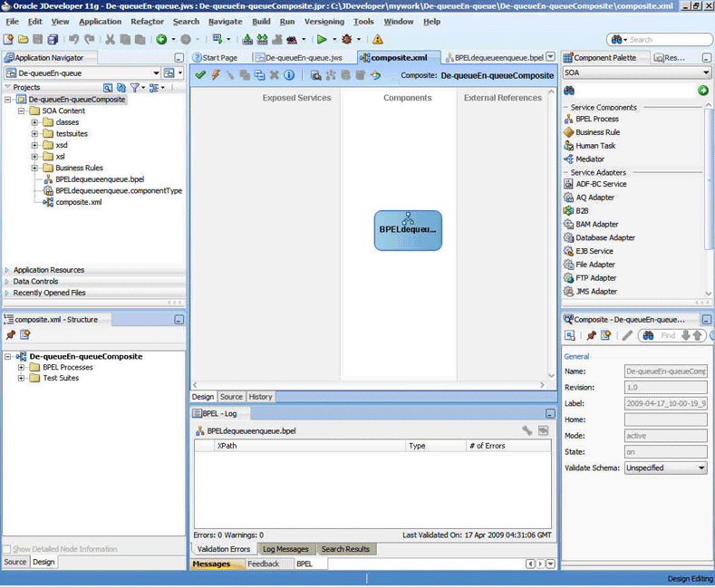Select BPELdequeueenqueue.componentType file
The height and width of the screenshot is (588, 715).
(x=119, y=190)
